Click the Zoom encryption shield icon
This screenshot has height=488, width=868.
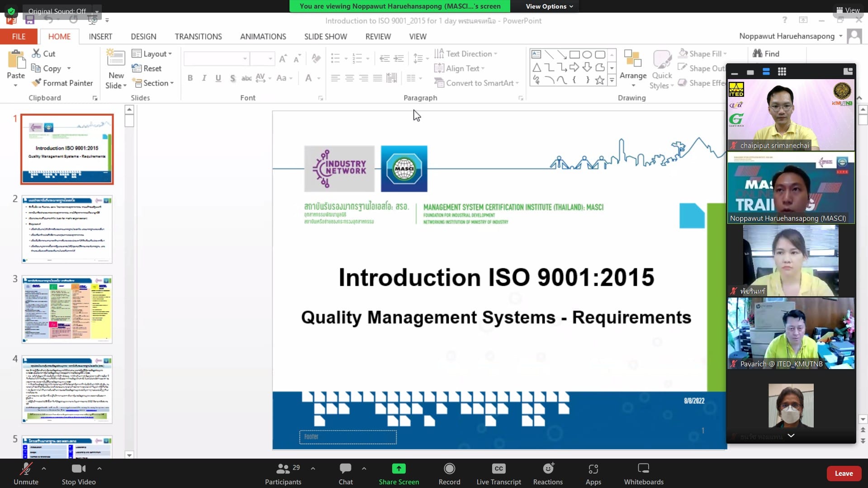[11, 11]
